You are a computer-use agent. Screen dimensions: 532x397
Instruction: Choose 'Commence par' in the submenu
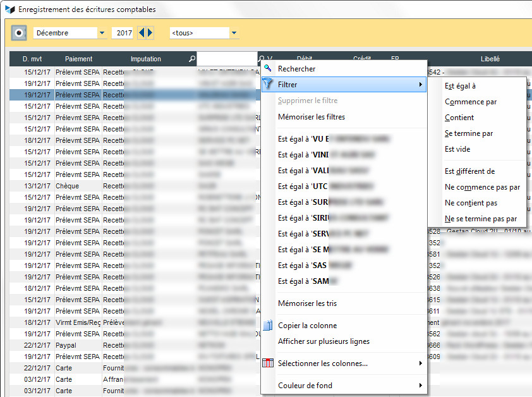470,102
